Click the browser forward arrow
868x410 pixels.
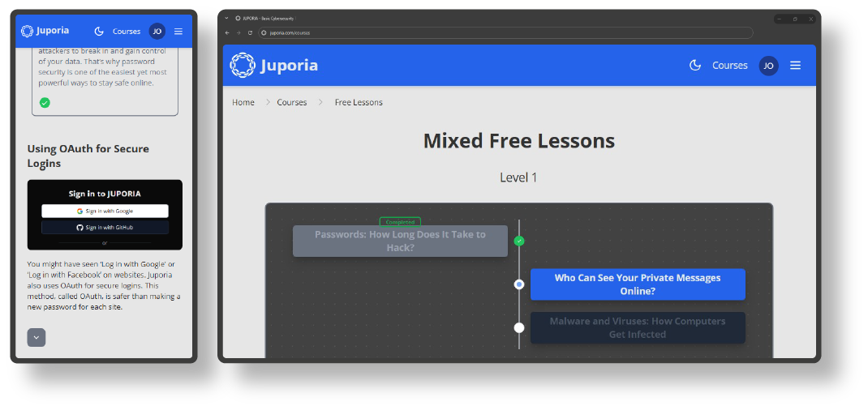238,33
